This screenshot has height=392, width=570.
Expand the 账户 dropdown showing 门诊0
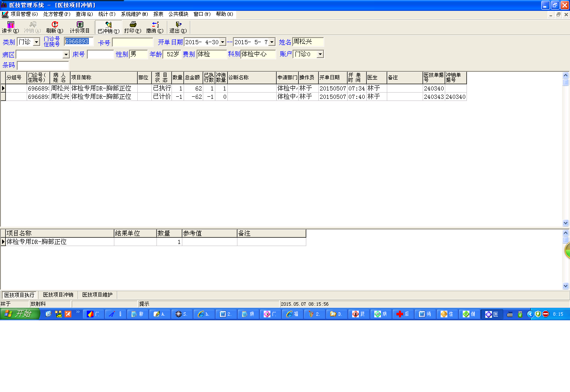320,54
